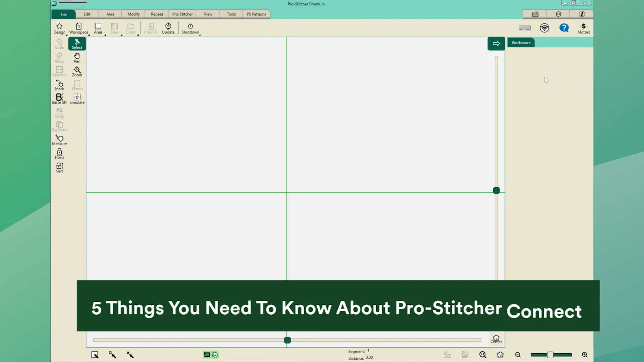Click the zoom 1:1 magnifier icon
This screenshot has width=644, height=362.
483,355
